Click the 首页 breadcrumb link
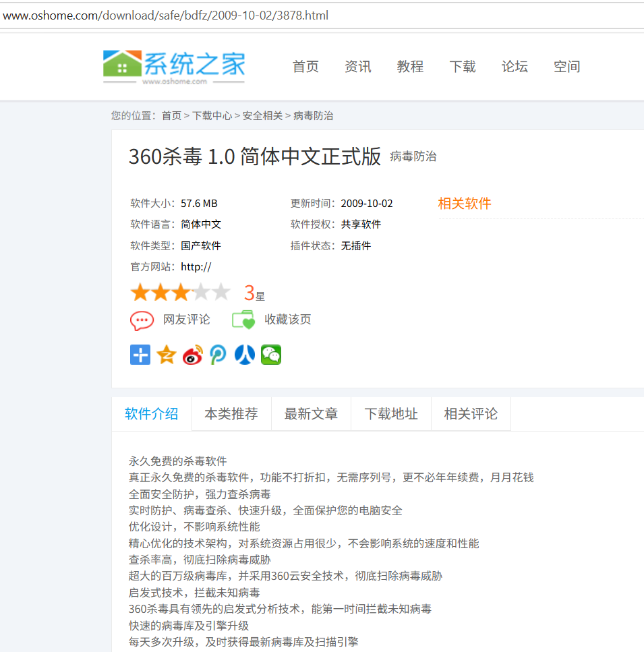644x652 pixels. [x=172, y=115]
